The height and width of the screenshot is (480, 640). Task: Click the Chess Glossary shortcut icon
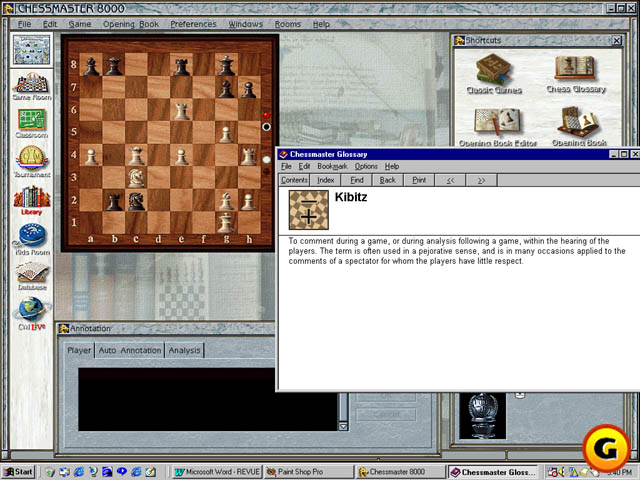(575, 73)
